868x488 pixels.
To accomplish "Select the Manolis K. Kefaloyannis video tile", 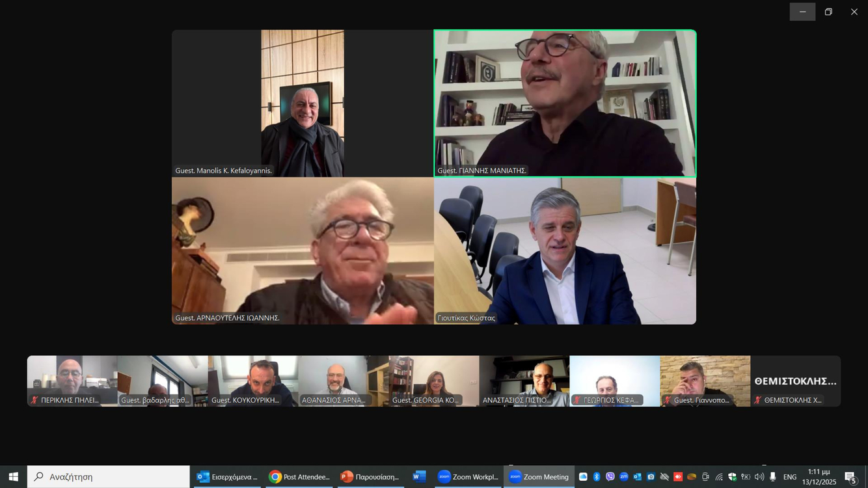I will click(x=303, y=103).
